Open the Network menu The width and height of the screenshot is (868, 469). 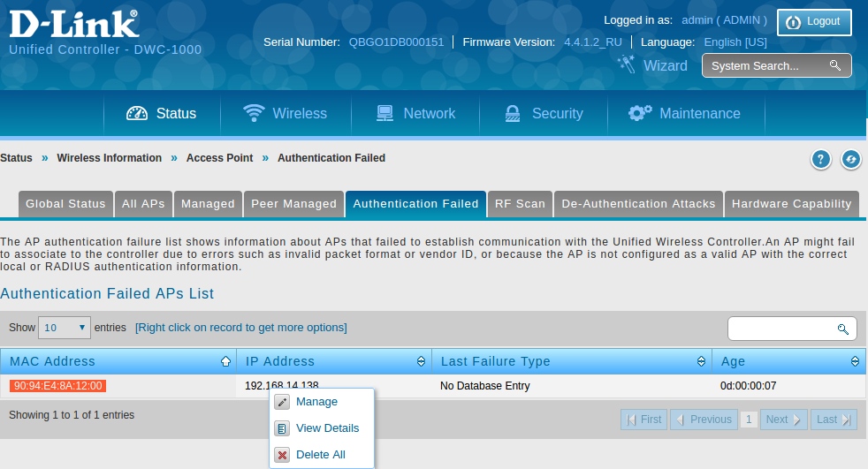(415, 113)
